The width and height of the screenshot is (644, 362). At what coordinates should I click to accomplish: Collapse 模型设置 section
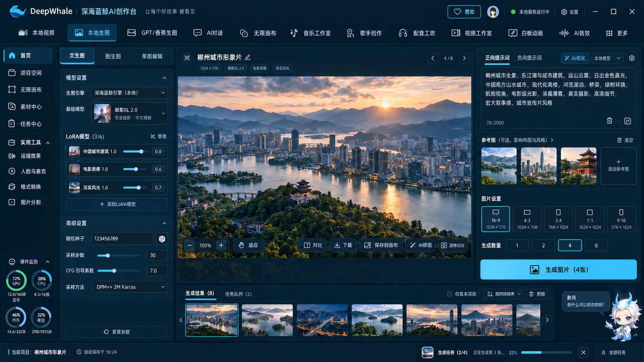pyautogui.click(x=164, y=78)
